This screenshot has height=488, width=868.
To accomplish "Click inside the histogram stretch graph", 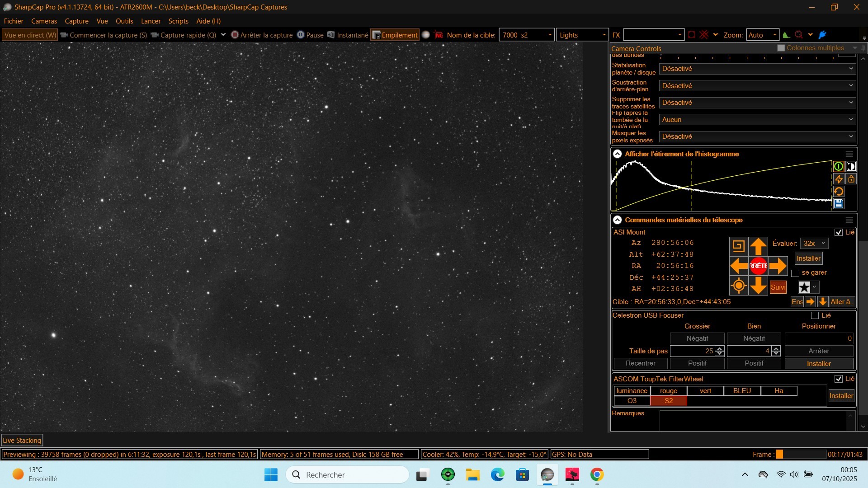I will [x=722, y=185].
